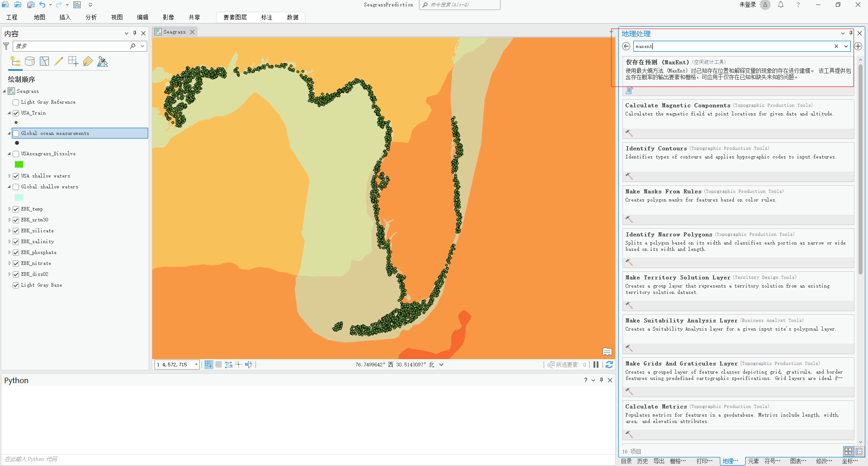Open the filter icon in the Contents panel
This screenshot has width=868, height=466.
6,46
